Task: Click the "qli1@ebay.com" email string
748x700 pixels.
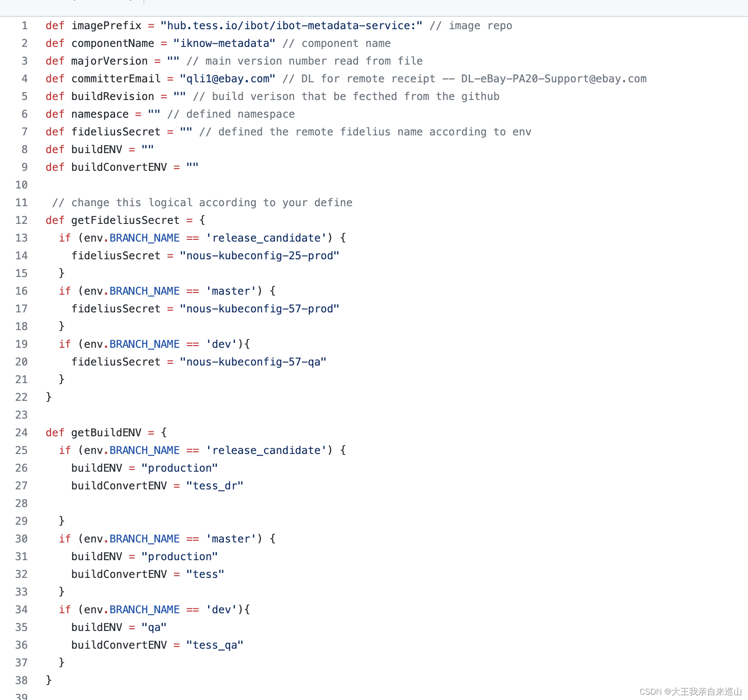Action: pos(227,79)
